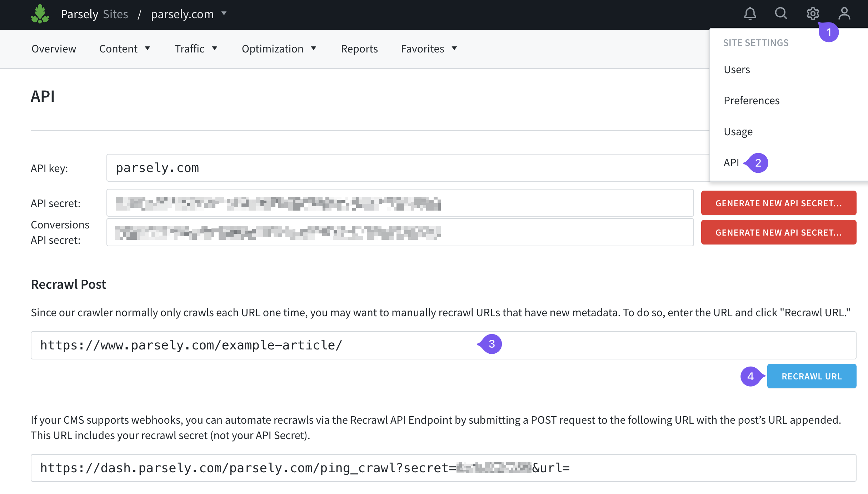Open the notifications bell
This screenshot has height=494, width=868.
point(750,14)
